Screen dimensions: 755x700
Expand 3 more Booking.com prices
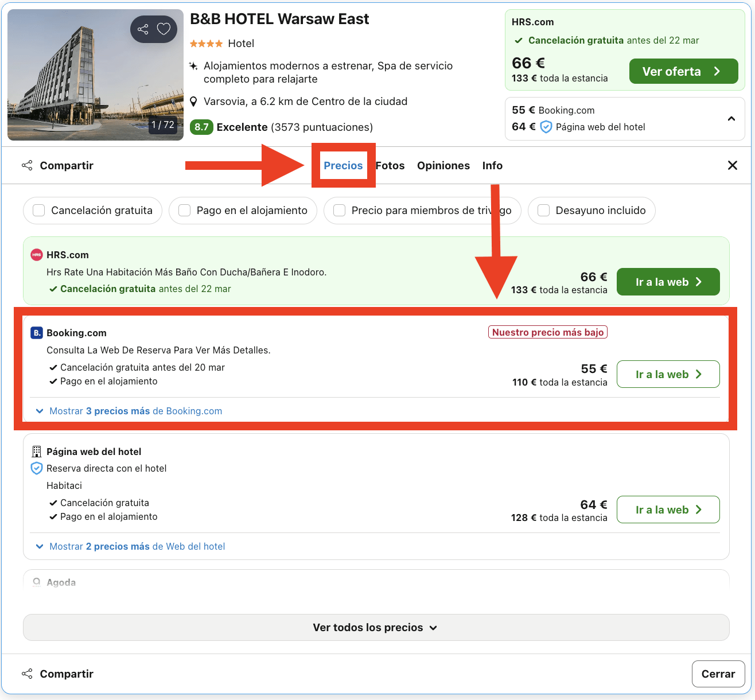click(x=129, y=411)
